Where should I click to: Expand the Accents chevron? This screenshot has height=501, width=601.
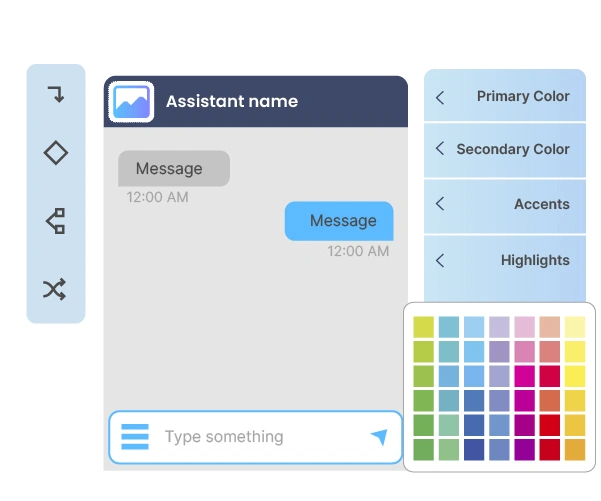(x=441, y=204)
